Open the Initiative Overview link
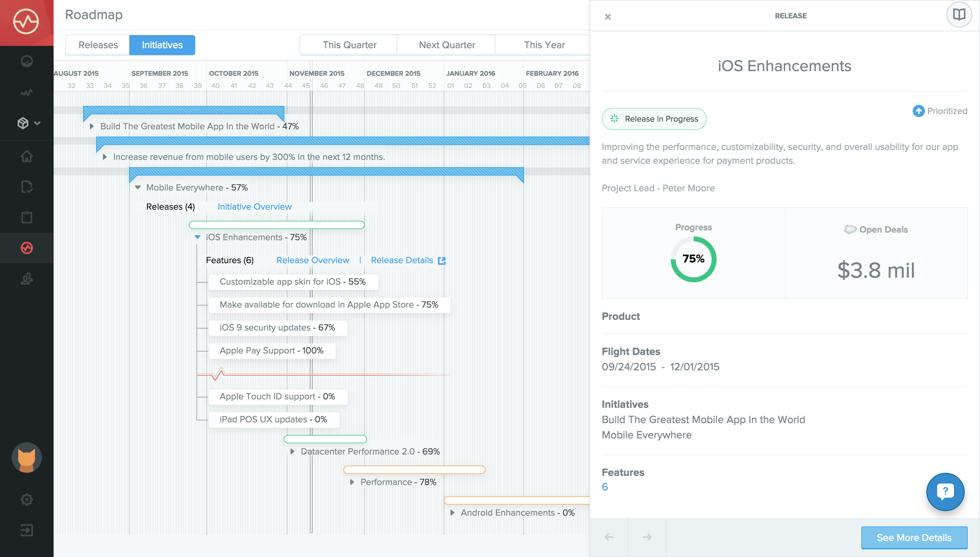Viewport: 980px width, 557px height. click(255, 207)
